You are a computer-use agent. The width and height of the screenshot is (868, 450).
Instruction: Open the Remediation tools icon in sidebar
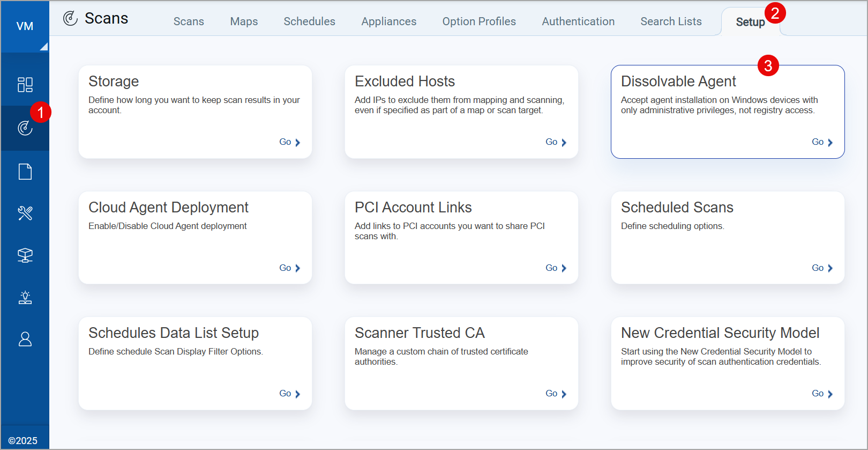pos(25,213)
